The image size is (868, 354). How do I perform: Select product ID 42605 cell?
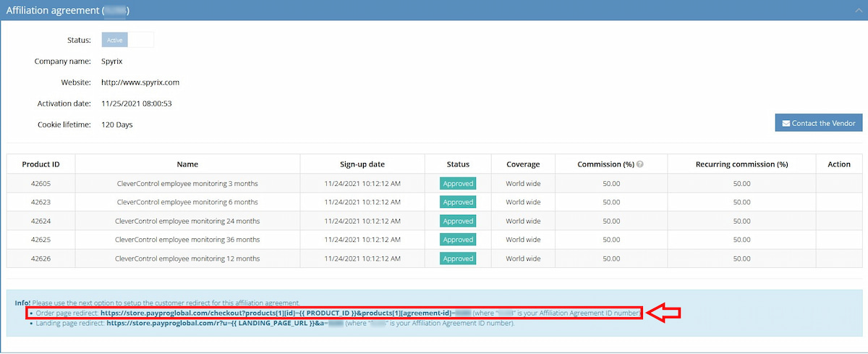[41, 183]
